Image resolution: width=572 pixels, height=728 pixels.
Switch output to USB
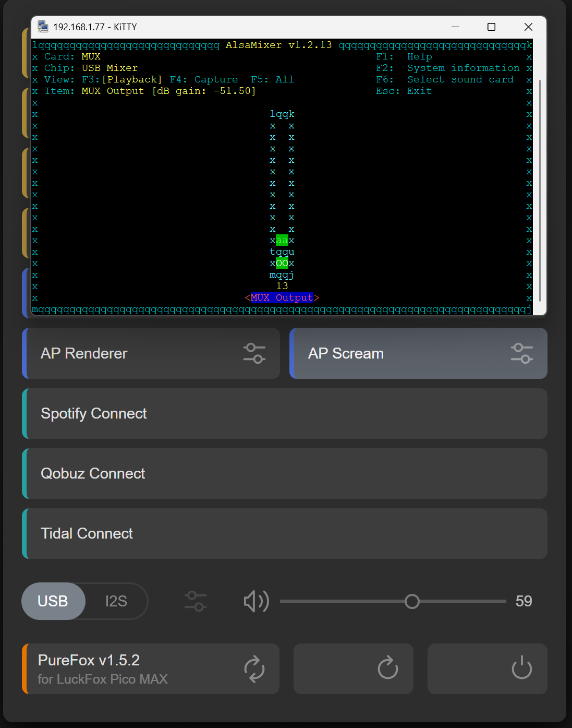tap(53, 601)
